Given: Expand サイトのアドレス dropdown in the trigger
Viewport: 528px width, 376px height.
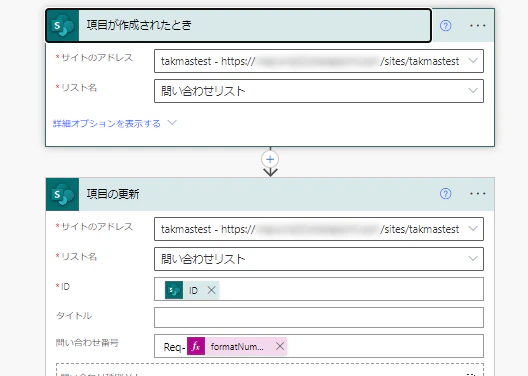Looking at the screenshot, I should coord(473,61).
